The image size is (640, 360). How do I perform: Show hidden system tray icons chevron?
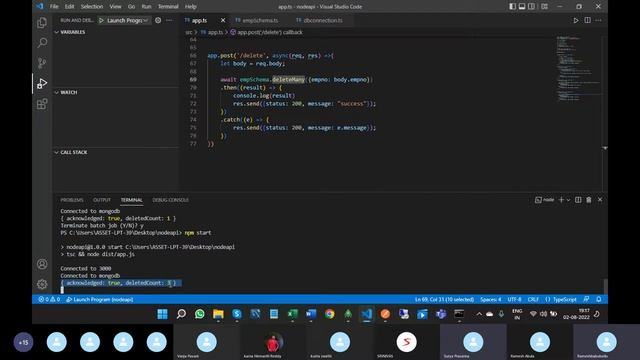[479, 313]
